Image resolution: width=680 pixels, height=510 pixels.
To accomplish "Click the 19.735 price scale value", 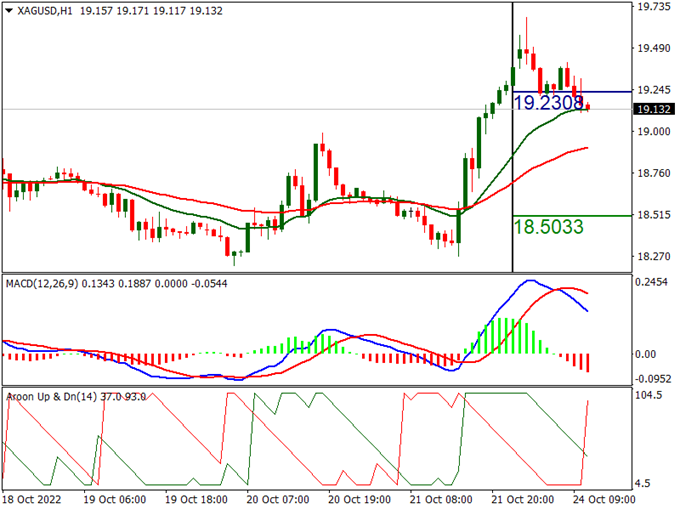I will (x=654, y=7).
